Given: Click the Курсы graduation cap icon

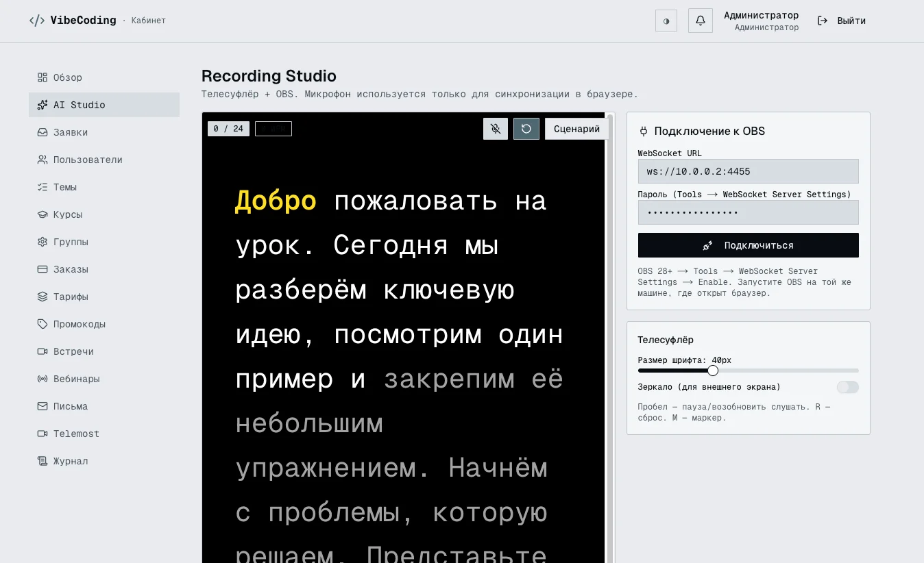Looking at the screenshot, I should coord(42,214).
